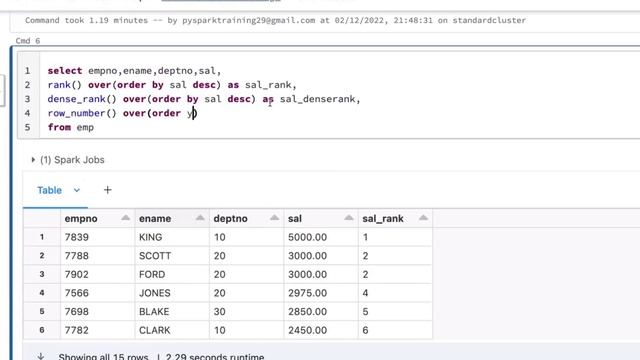Select the Table results tab
This screenshot has height=360, width=640.
click(49, 190)
